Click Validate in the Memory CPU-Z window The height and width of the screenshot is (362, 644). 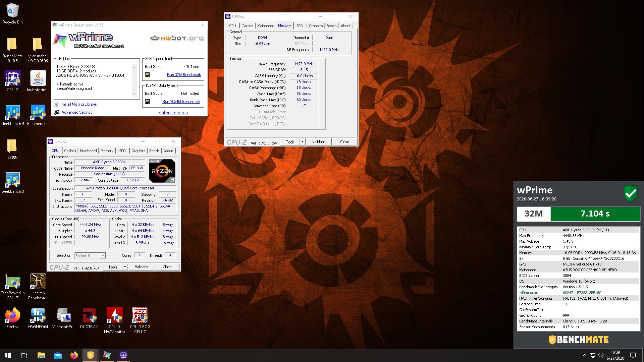pyautogui.click(x=319, y=142)
